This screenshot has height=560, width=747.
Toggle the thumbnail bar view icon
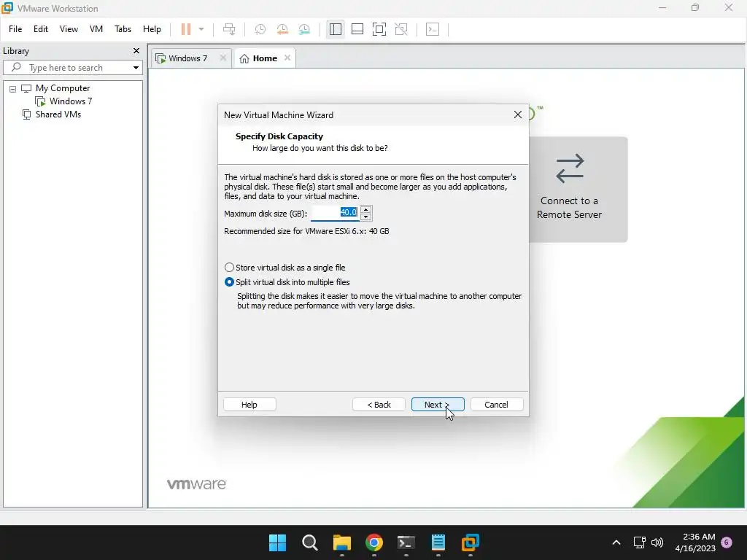[x=357, y=29]
